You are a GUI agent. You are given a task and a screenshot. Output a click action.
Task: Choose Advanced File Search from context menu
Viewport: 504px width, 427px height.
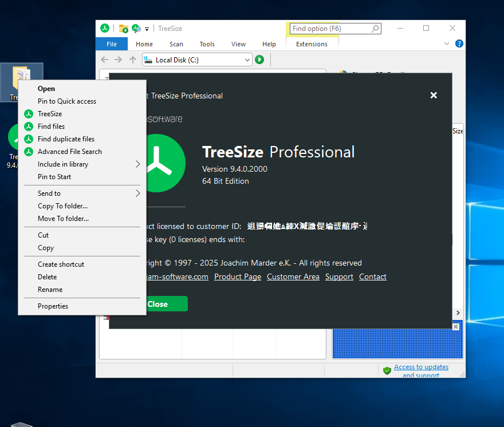tap(82, 151)
